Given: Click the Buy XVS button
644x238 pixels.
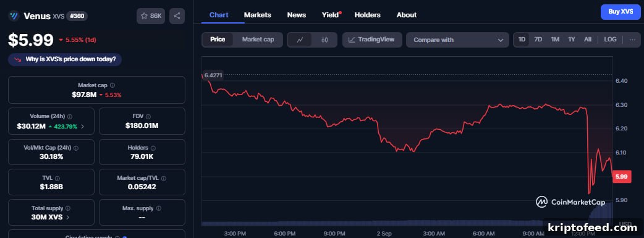Looking at the screenshot, I should (620, 12).
